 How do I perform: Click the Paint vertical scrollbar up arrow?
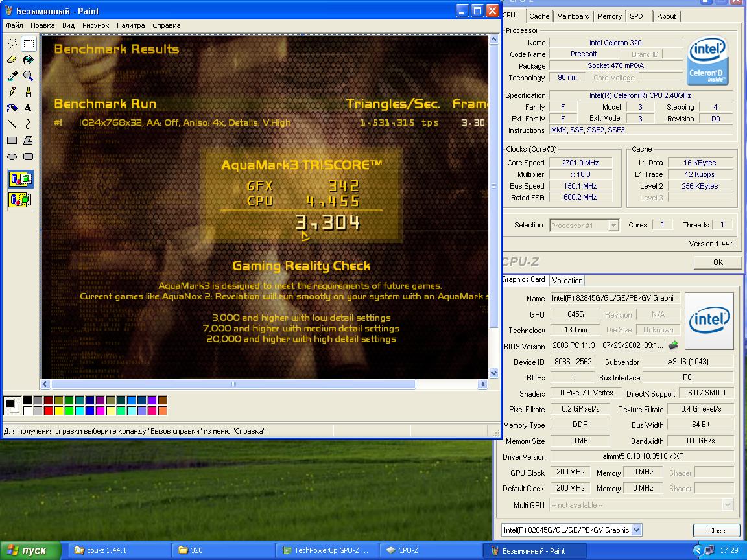(x=493, y=40)
